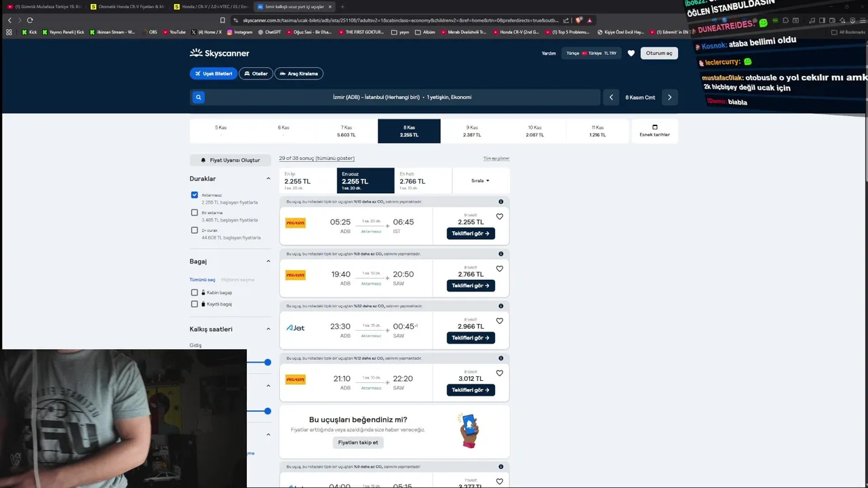Open Instagram bookmark
Image resolution: width=868 pixels, height=488 pixels.
click(239, 32)
